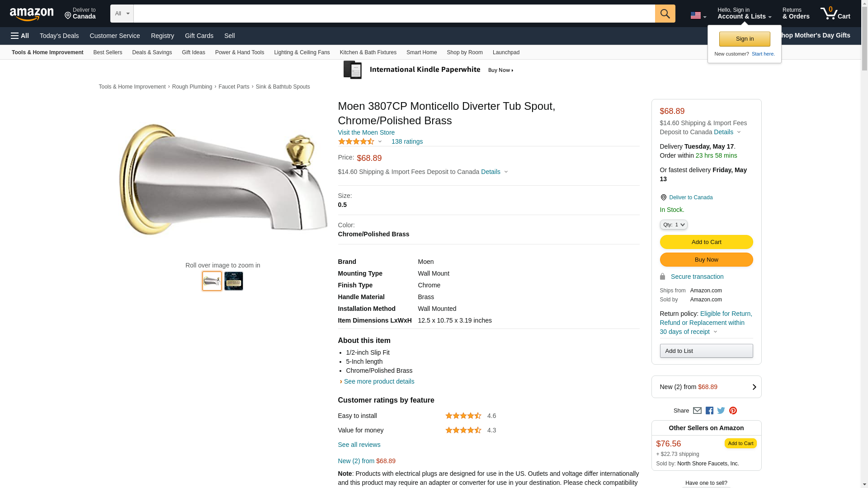Expand the star rating breakdown
The height and width of the screenshot is (488, 868).
pos(360,142)
